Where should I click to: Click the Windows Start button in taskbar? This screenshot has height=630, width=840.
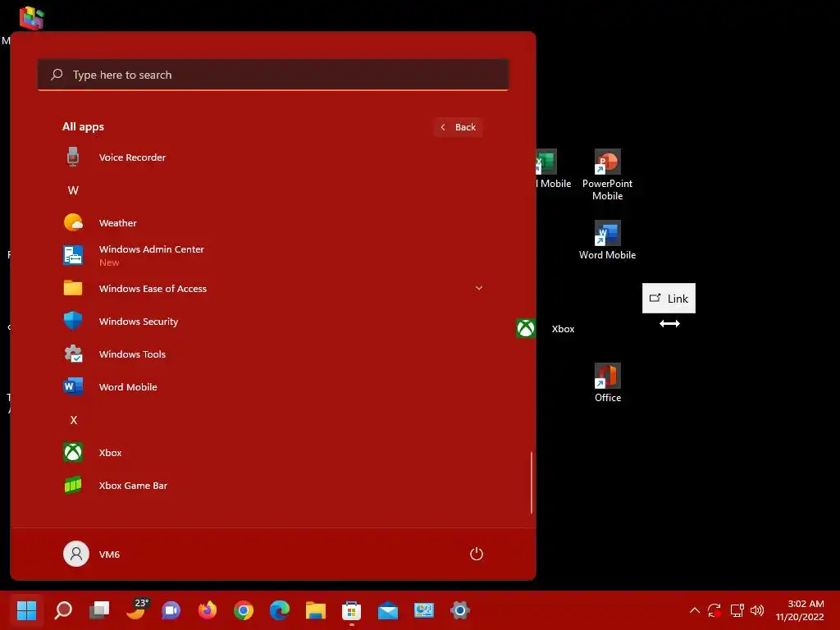coord(26,609)
